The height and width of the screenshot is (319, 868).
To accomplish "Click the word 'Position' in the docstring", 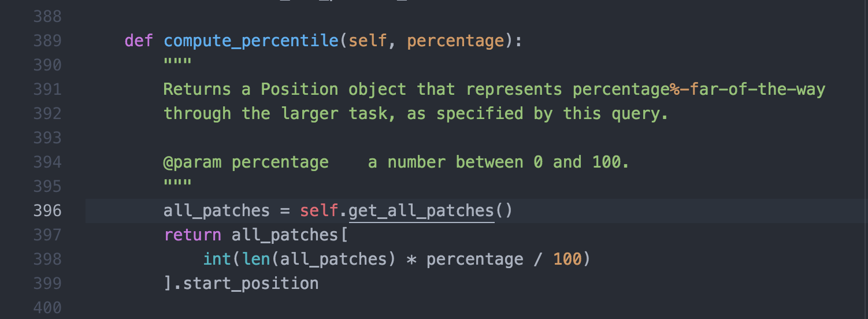I will tap(299, 90).
